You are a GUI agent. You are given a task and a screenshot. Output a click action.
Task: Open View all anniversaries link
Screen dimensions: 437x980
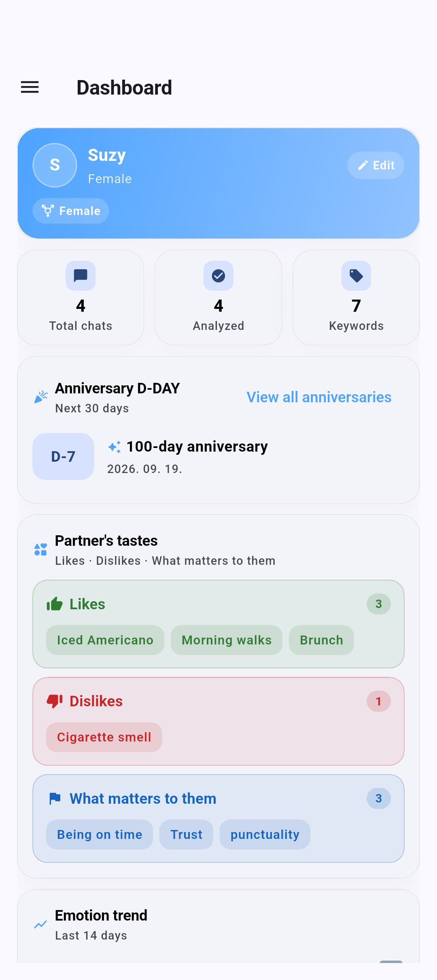[319, 397]
